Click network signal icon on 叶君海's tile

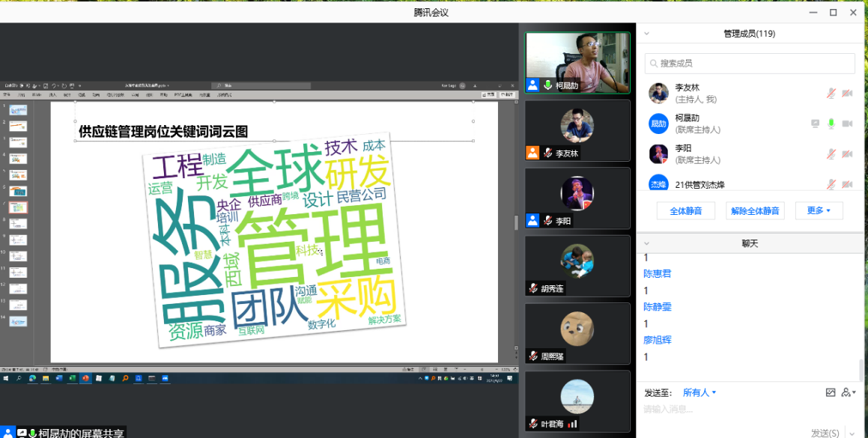tap(572, 424)
